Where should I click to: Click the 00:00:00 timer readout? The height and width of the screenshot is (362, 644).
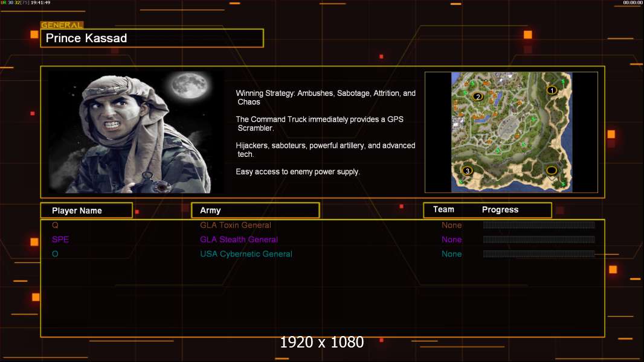point(633,2)
